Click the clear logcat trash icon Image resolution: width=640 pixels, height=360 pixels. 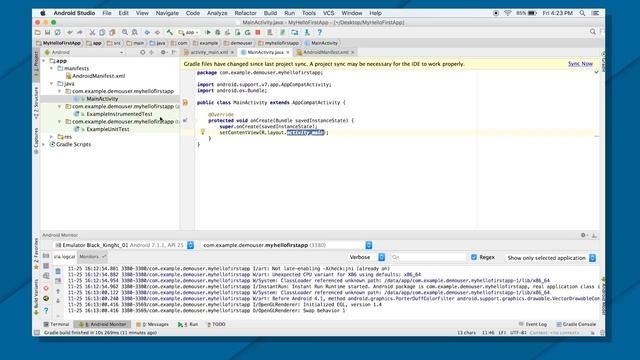58,271
